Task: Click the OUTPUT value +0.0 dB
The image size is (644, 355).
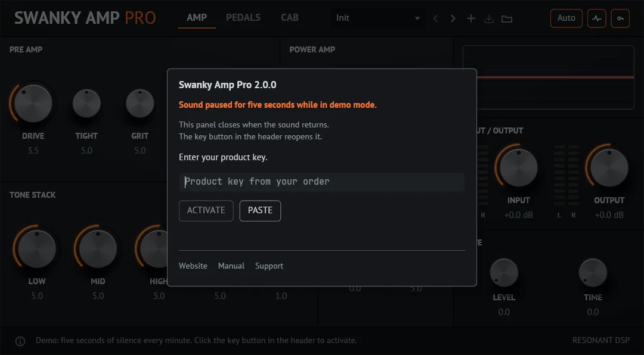Action: pos(609,215)
